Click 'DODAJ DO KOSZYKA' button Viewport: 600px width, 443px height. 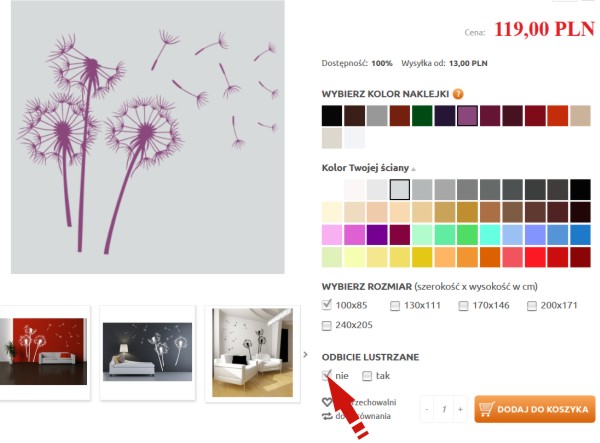pyautogui.click(x=535, y=409)
